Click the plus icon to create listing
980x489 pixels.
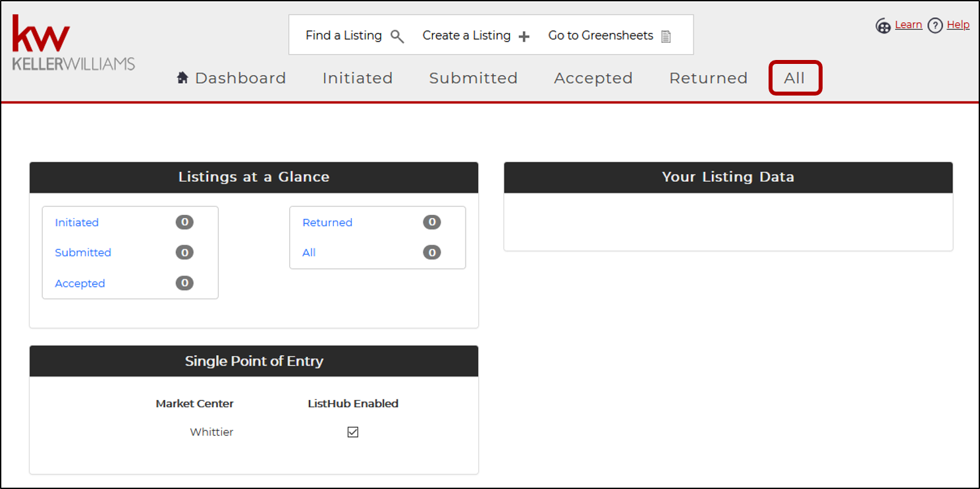[x=524, y=37]
